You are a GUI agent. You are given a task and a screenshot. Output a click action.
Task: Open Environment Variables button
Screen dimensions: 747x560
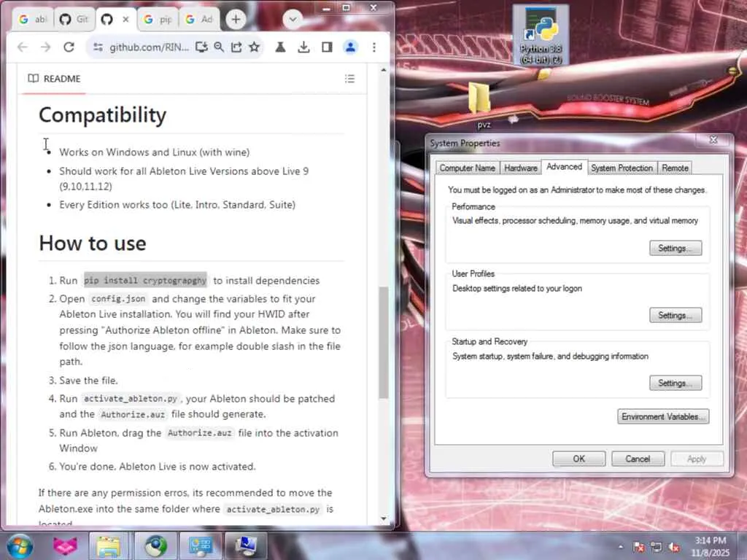pos(663,416)
